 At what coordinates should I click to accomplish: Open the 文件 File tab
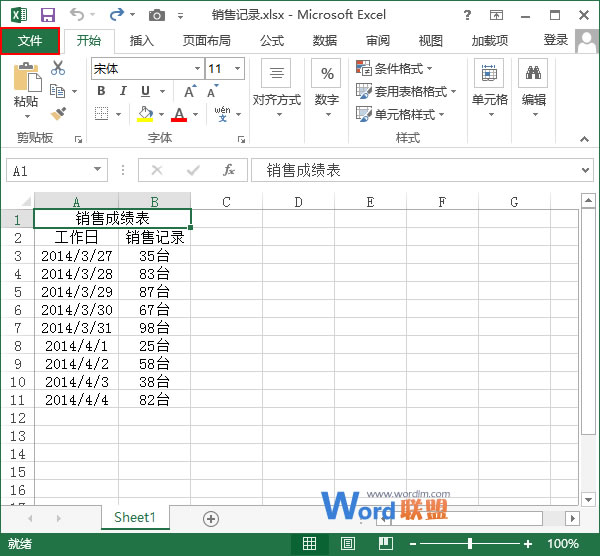tap(30, 41)
